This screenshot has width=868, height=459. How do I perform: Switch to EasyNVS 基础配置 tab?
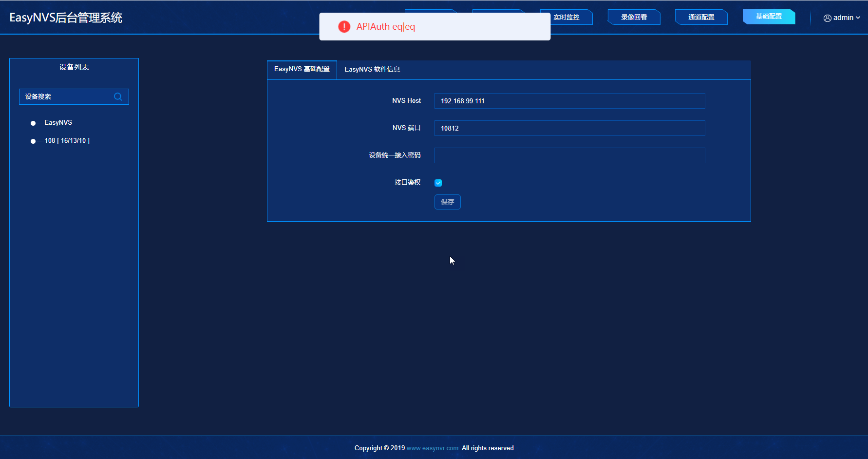(x=302, y=69)
